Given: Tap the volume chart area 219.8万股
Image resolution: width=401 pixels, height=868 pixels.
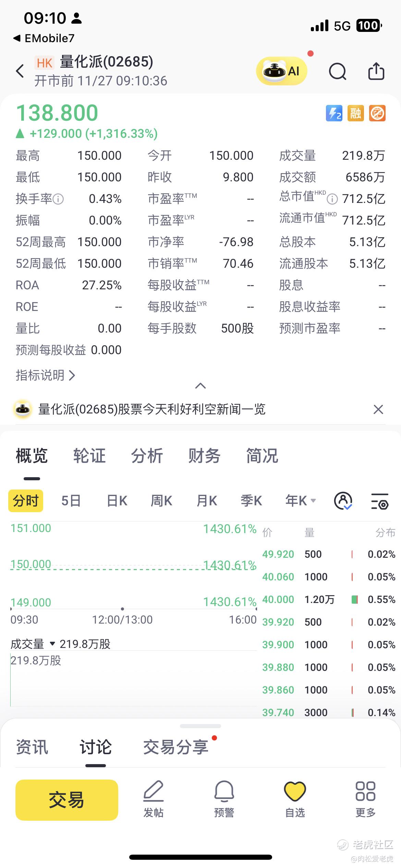Looking at the screenshot, I should 134,679.
